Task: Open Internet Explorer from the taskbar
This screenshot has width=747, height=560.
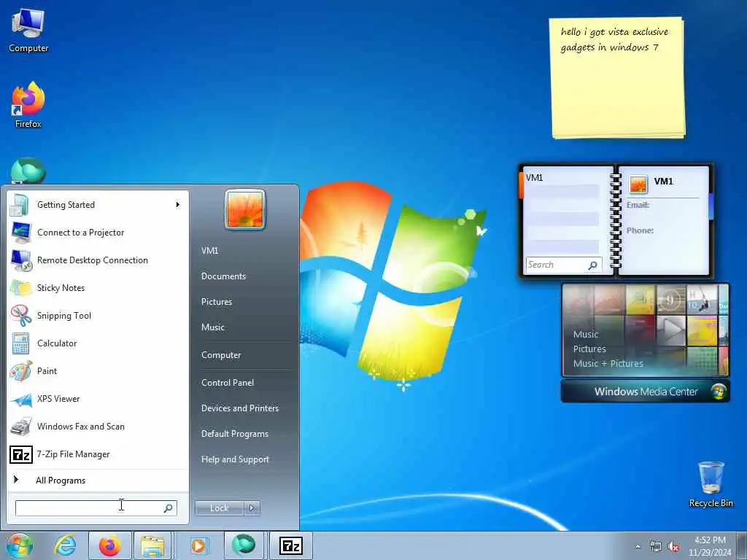Action: [64, 545]
